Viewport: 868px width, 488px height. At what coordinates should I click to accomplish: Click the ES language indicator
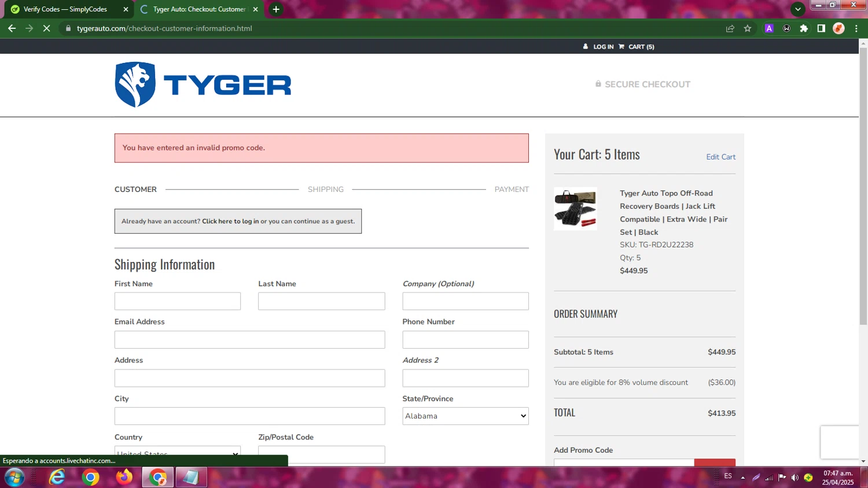(728, 476)
